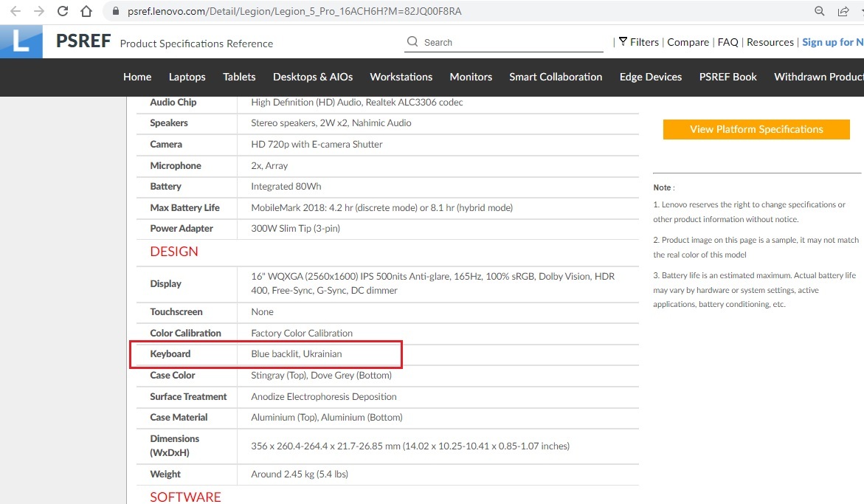Screen dimensions: 864x504
Task: Open the Tablets menu
Action: pos(239,77)
